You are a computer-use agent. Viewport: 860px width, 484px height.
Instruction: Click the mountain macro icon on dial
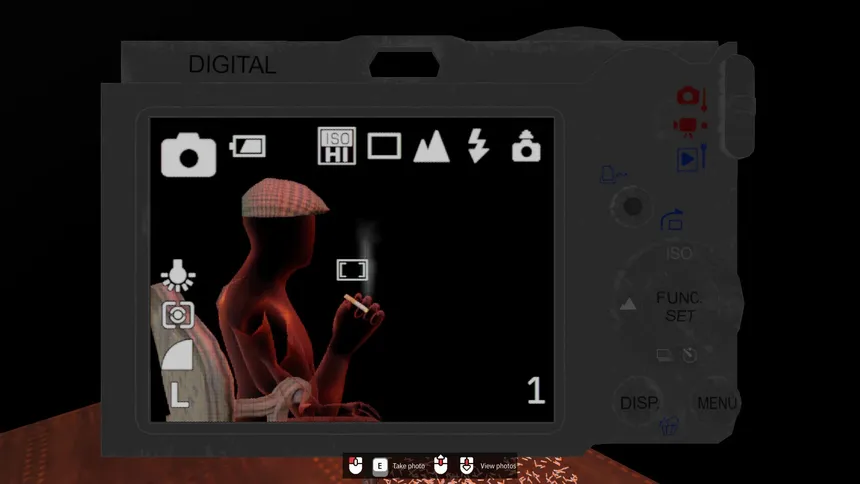point(628,304)
